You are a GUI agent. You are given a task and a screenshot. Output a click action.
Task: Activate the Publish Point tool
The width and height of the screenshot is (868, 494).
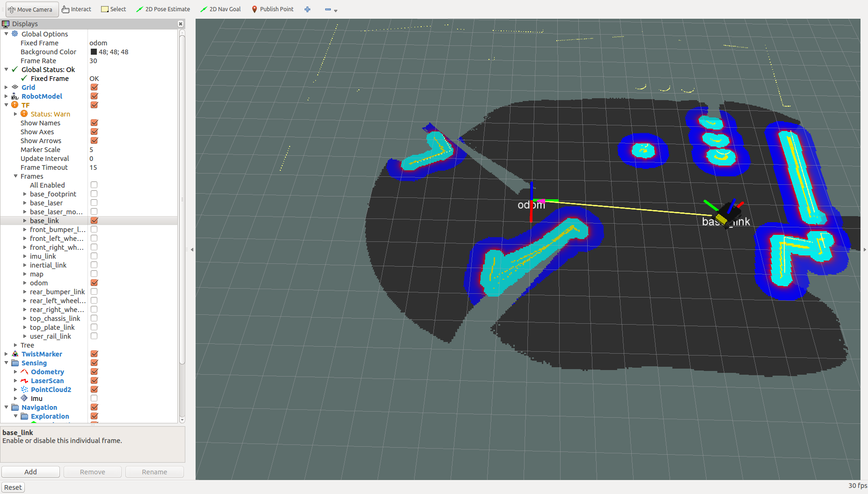[272, 9]
